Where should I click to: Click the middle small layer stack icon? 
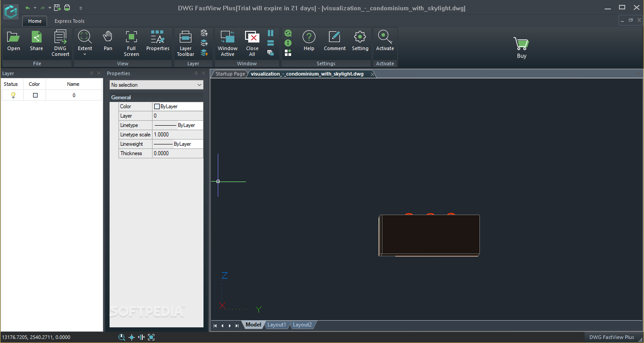click(x=204, y=43)
